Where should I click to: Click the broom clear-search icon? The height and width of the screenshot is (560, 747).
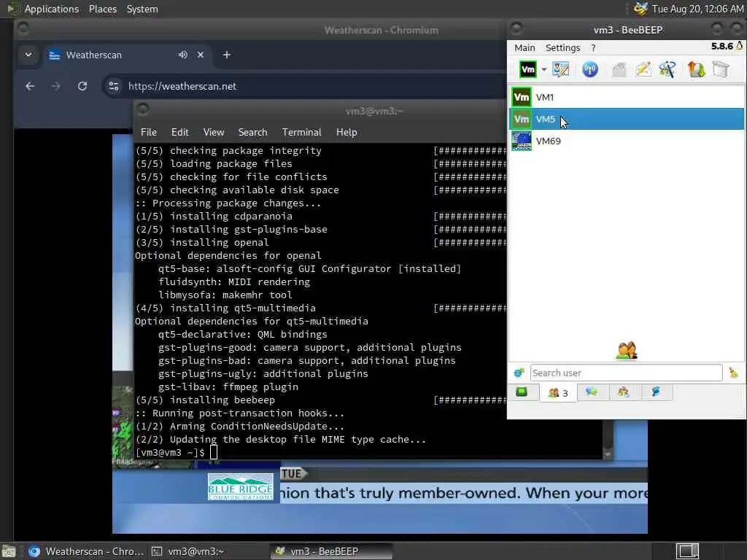(x=734, y=373)
